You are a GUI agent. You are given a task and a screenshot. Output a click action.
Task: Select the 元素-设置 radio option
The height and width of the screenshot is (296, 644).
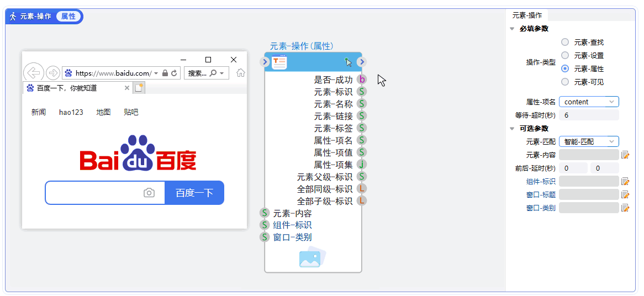coord(565,55)
